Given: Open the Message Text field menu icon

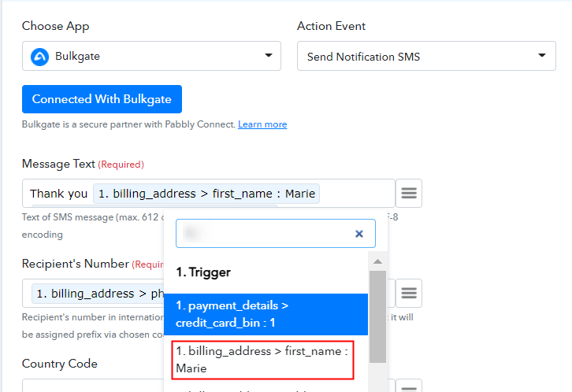Looking at the screenshot, I should click(x=409, y=193).
